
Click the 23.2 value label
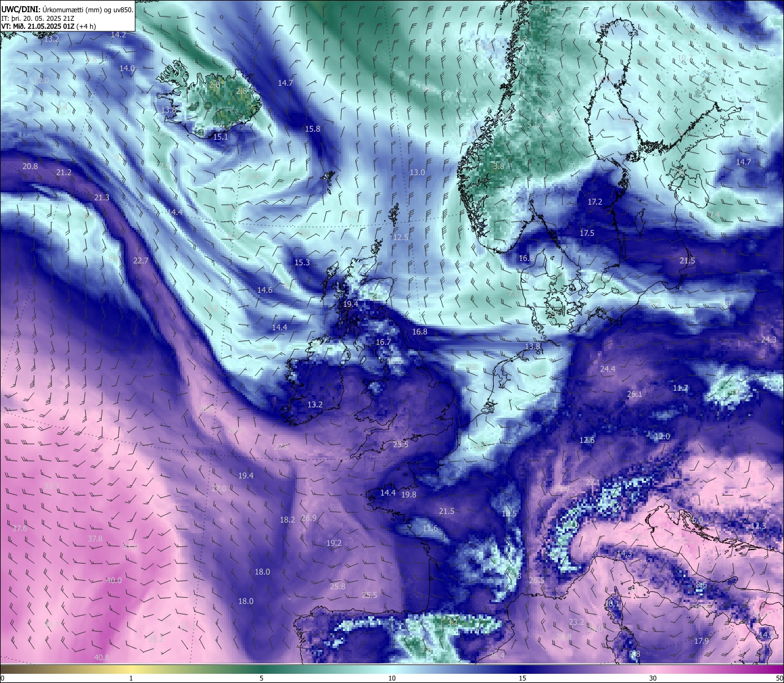tap(576, 622)
